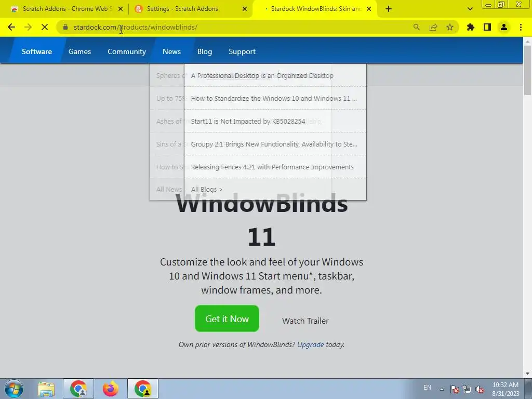Go back to the previous page
Viewport: 532px width, 399px height.
coord(11,27)
